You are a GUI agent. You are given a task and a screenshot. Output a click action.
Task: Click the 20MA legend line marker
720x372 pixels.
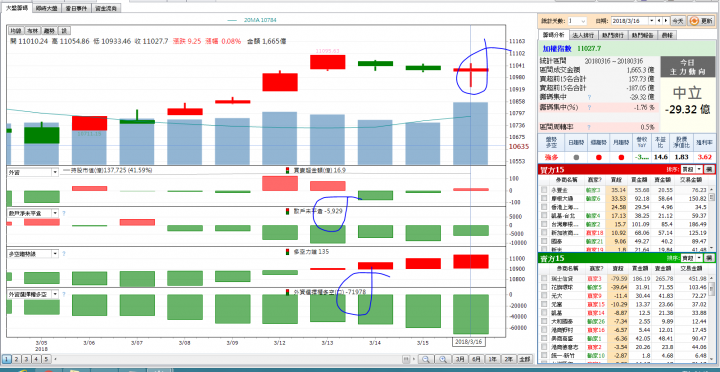233,20
